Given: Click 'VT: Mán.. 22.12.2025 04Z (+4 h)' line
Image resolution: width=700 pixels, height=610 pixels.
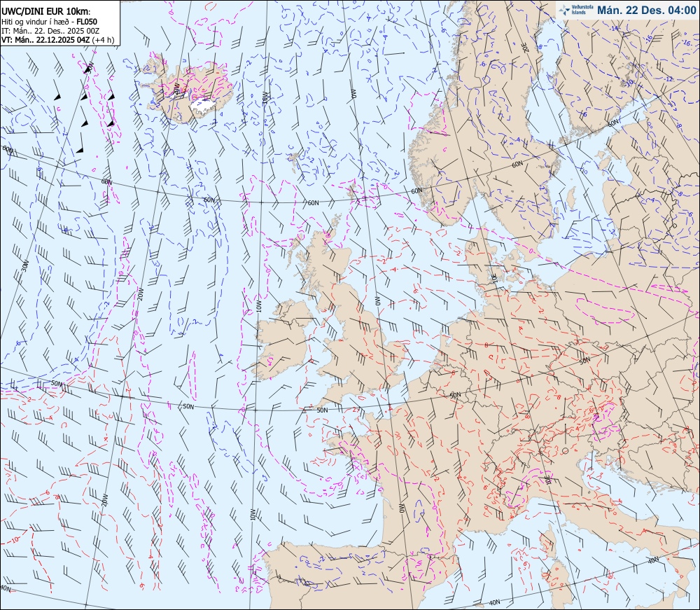Looking at the screenshot, I should [57, 40].
